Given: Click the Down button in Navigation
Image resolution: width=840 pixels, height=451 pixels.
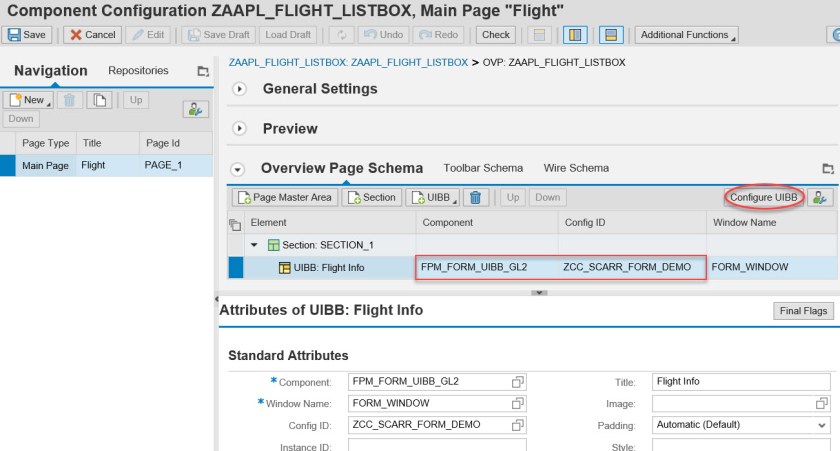Looking at the screenshot, I should [21, 119].
